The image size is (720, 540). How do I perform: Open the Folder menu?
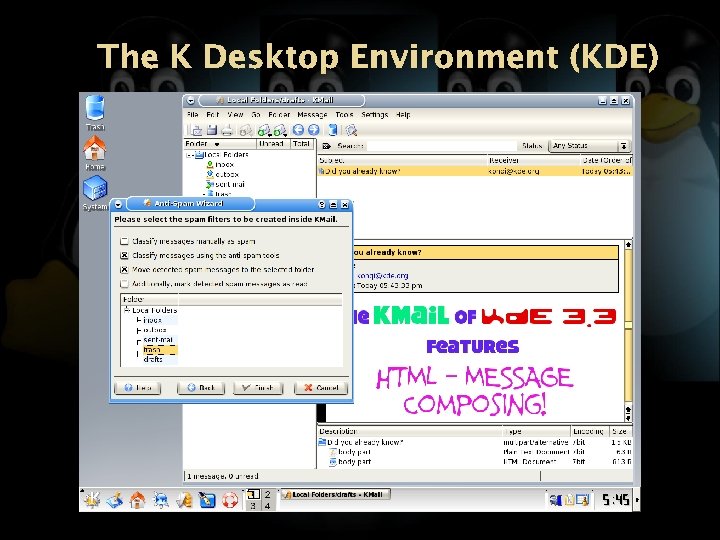279,115
